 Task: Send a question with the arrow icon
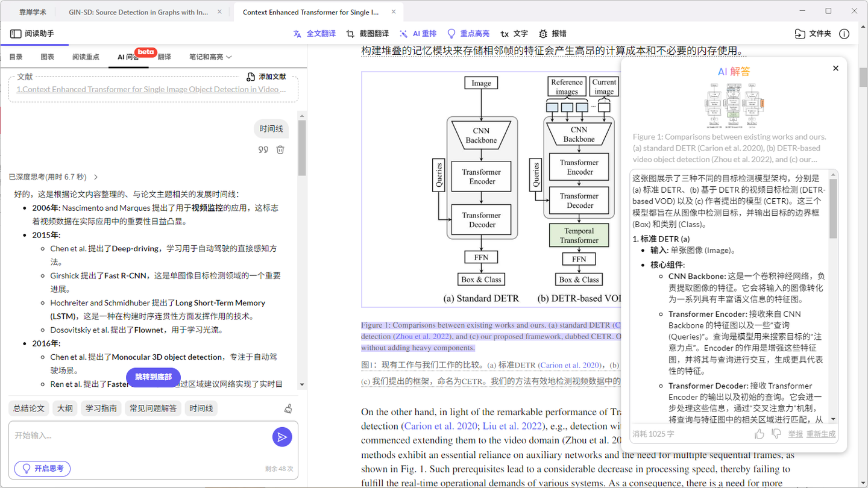click(282, 437)
